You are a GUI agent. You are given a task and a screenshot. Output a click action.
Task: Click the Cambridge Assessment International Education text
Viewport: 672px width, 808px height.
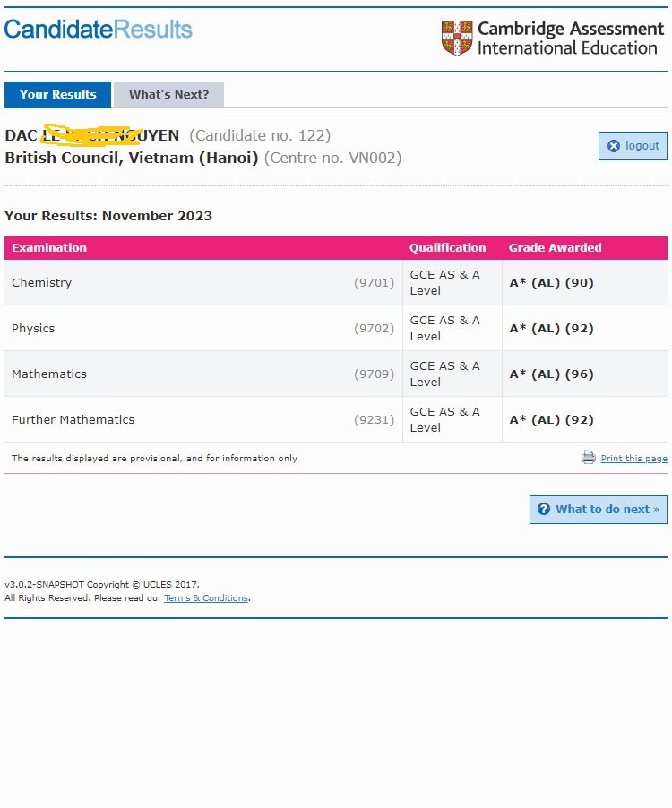pyautogui.click(x=570, y=38)
